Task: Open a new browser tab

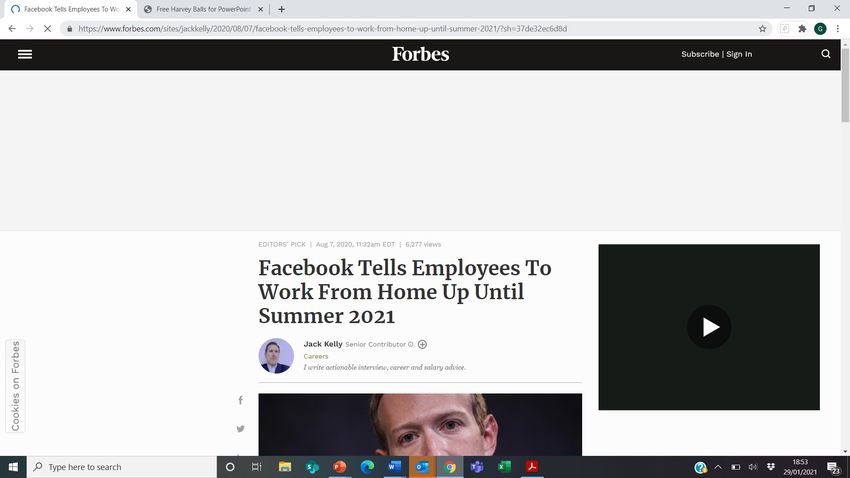Action: [x=281, y=9]
